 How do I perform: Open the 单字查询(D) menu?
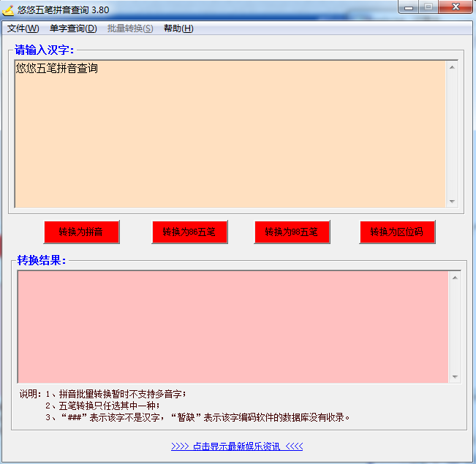(x=73, y=28)
